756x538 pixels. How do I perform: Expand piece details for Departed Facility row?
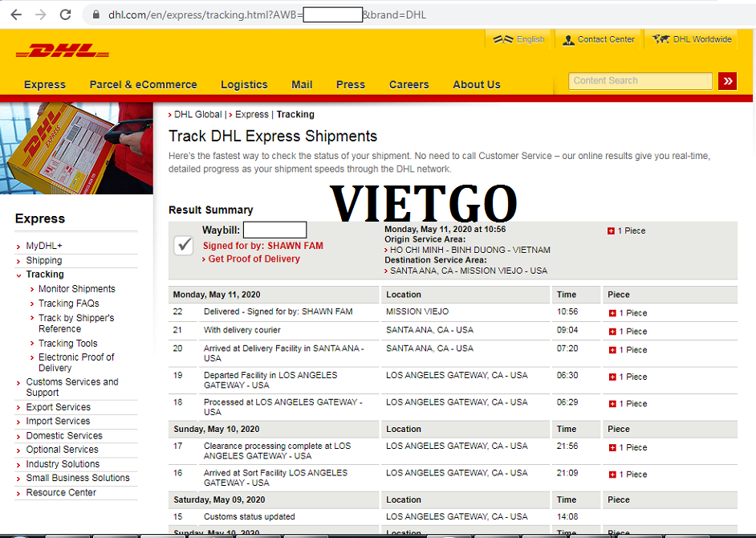pos(612,377)
